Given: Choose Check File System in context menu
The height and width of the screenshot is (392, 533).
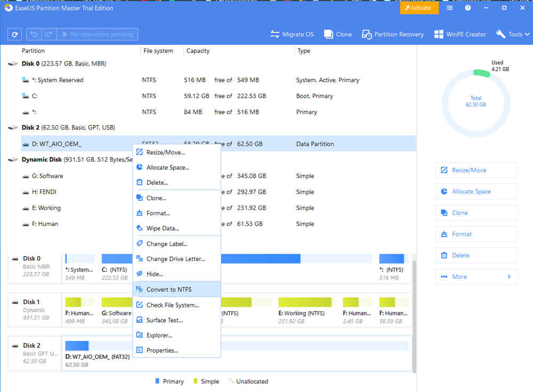Looking at the screenshot, I should tap(177, 305).
